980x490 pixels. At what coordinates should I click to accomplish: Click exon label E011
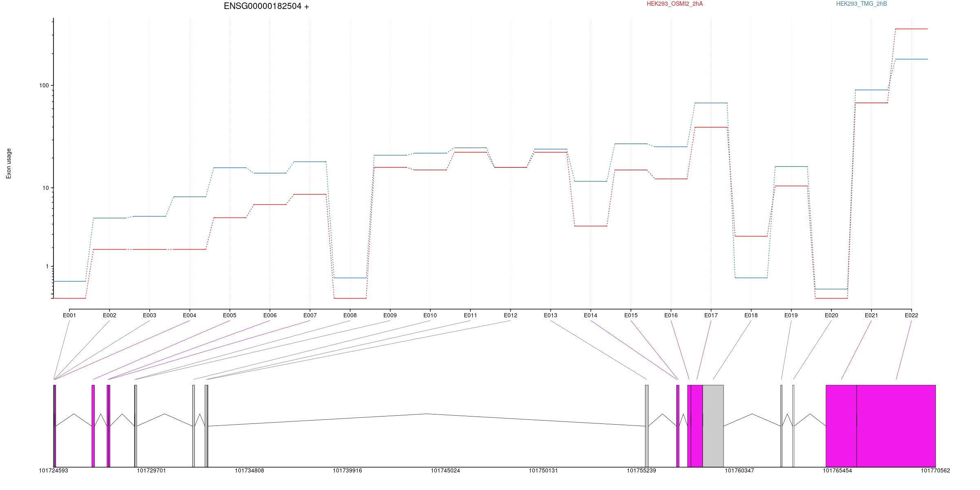click(x=470, y=315)
